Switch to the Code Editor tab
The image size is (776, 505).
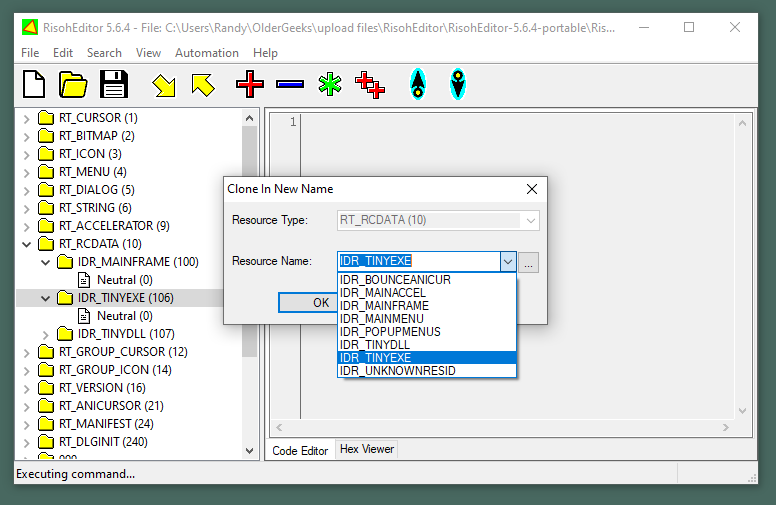tap(300, 451)
